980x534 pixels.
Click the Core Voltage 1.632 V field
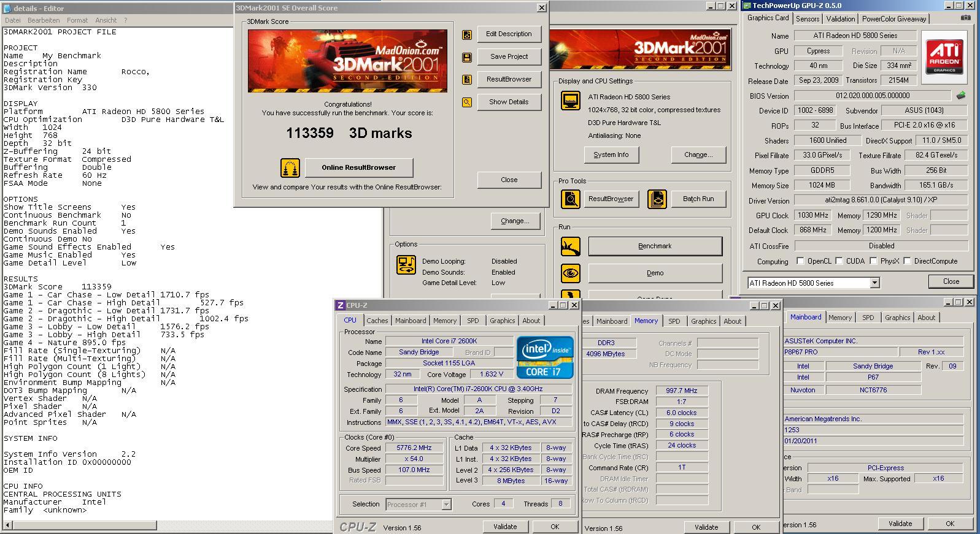[x=491, y=375]
